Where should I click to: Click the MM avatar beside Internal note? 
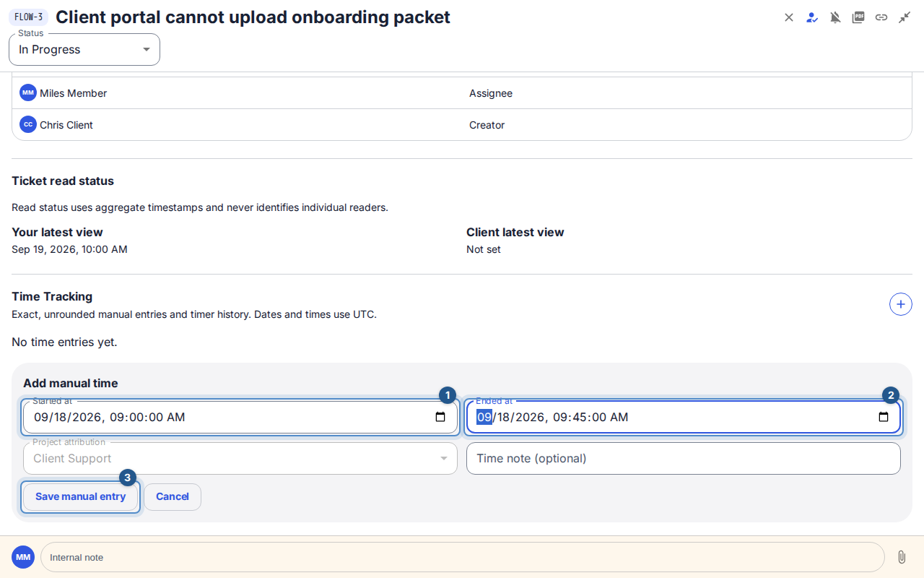tap(23, 557)
